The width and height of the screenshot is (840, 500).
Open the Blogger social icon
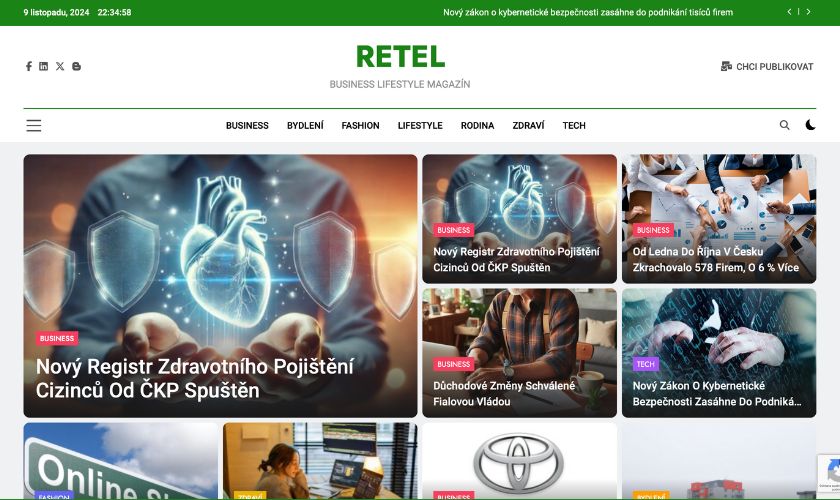coord(77,66)
